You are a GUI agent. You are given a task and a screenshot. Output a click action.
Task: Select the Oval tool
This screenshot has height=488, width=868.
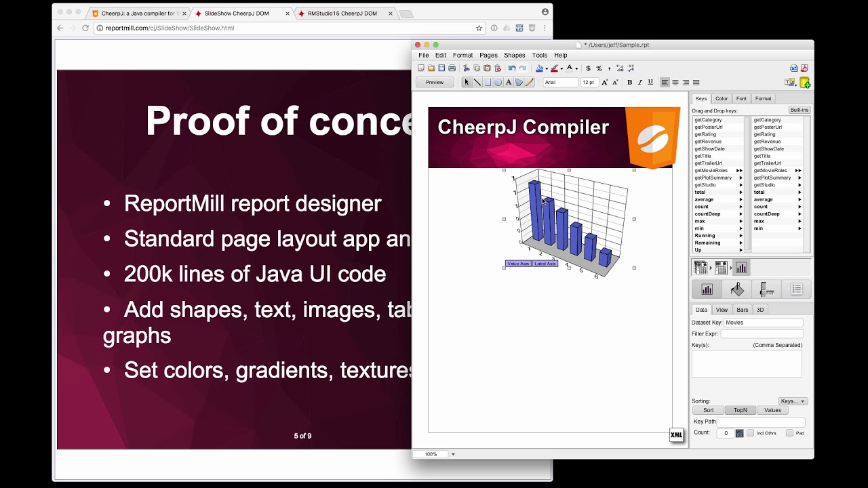[498, 82]
